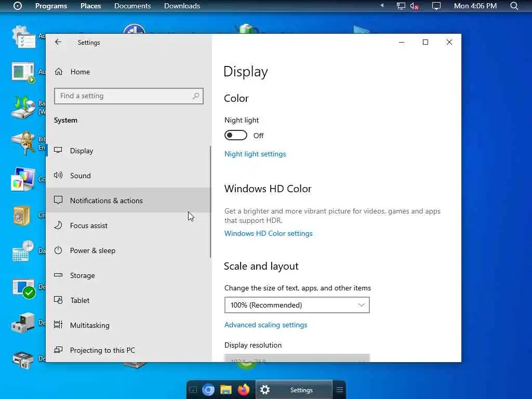This screenshot has height=399, width=532.
Task: Select Notifications & actions in the sidebar
Action: coord(128,201)
